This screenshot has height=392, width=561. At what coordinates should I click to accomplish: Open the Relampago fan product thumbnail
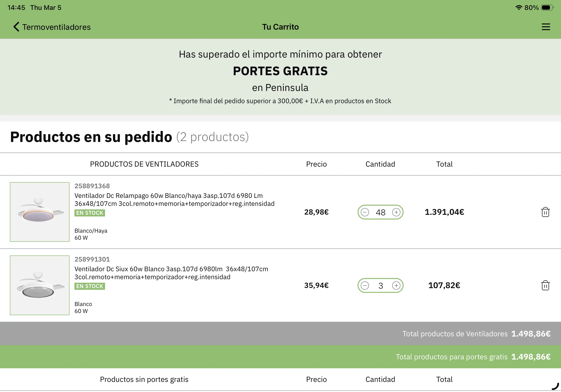39,212
